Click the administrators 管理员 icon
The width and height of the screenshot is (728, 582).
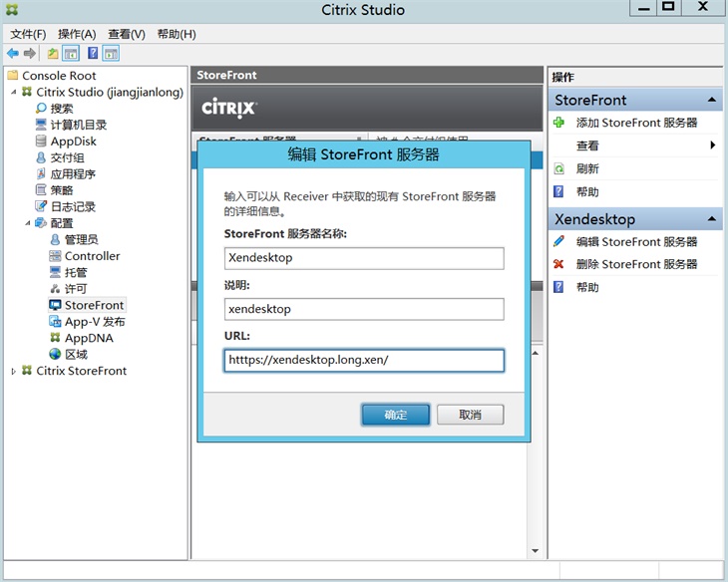pos(55,239)
